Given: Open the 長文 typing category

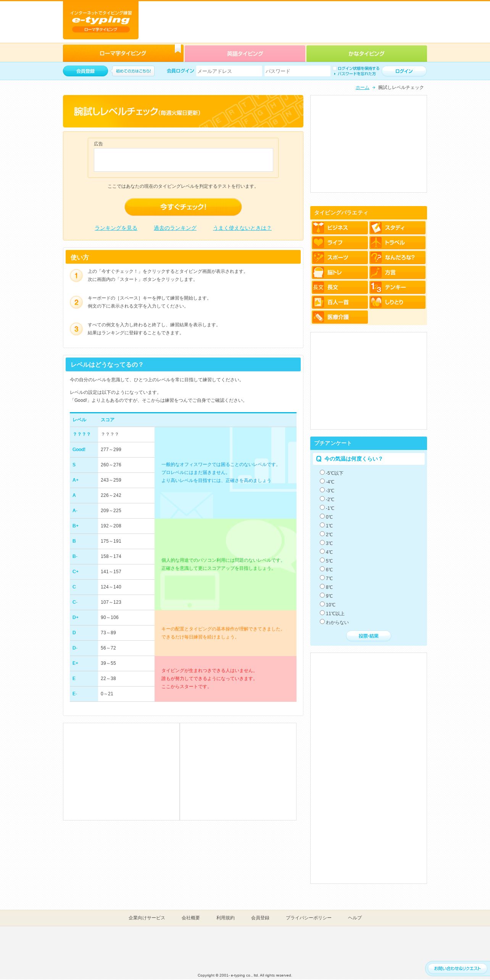Looking at the screenshot, I should pyautogui.click(x=340, y=287).
